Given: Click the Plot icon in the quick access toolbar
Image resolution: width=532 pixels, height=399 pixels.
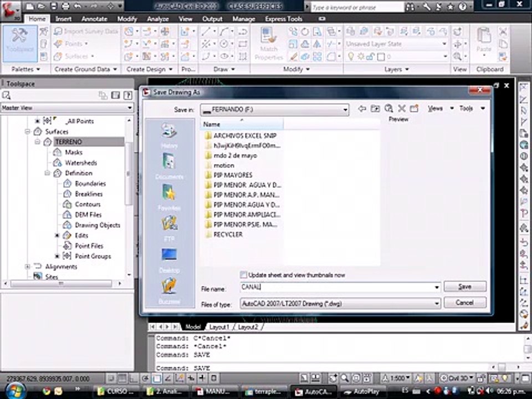Looking at the screenshot, I should click(66, 6).
